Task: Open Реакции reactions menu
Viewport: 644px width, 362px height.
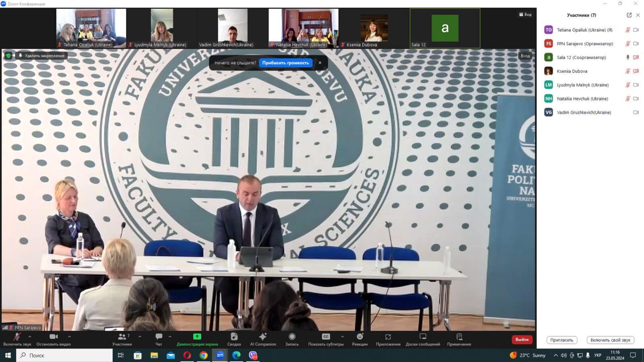Action: 360,339
